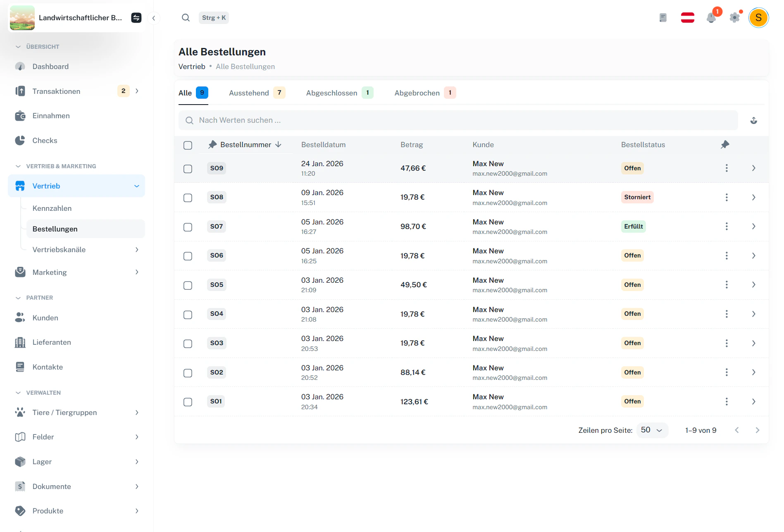
Task: Expand Transaktionen submenu
Action: [137, 91]
